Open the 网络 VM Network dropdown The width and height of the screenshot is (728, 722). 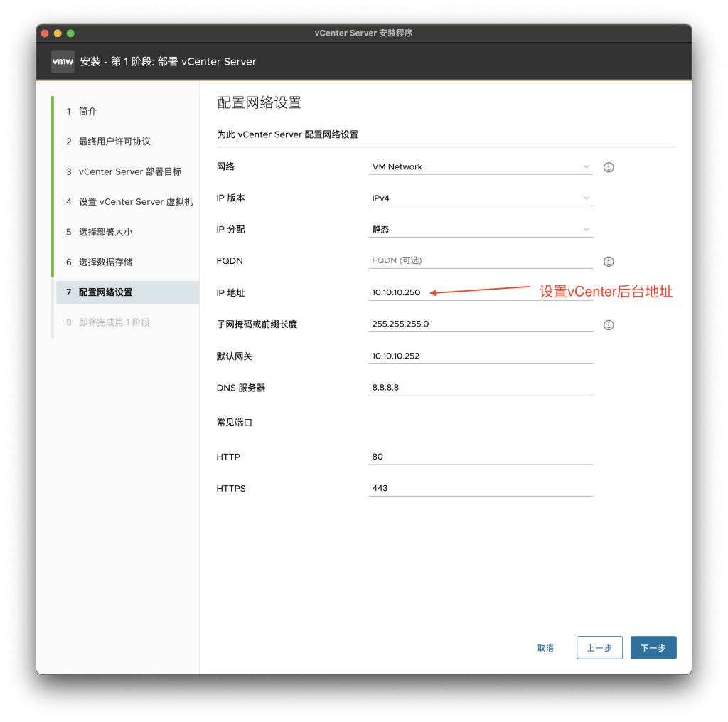(481, 166)
